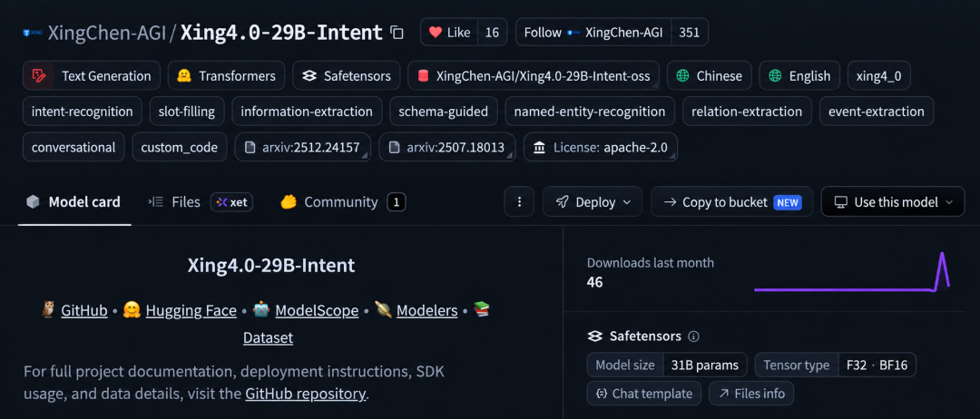Select the information-extraction tag
Image resolution: width=980 pixels, height=419 pixels.
307,112
